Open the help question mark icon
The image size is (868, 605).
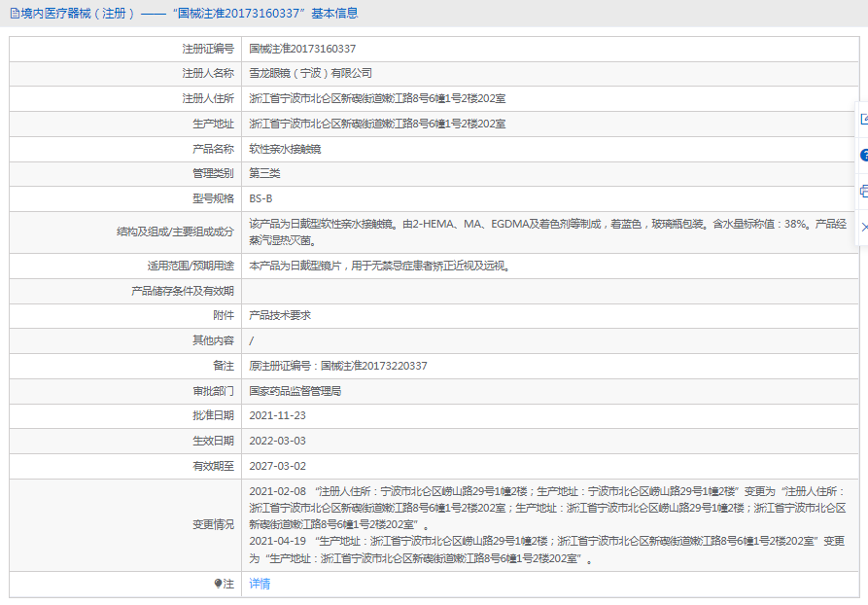click(863, 155)
